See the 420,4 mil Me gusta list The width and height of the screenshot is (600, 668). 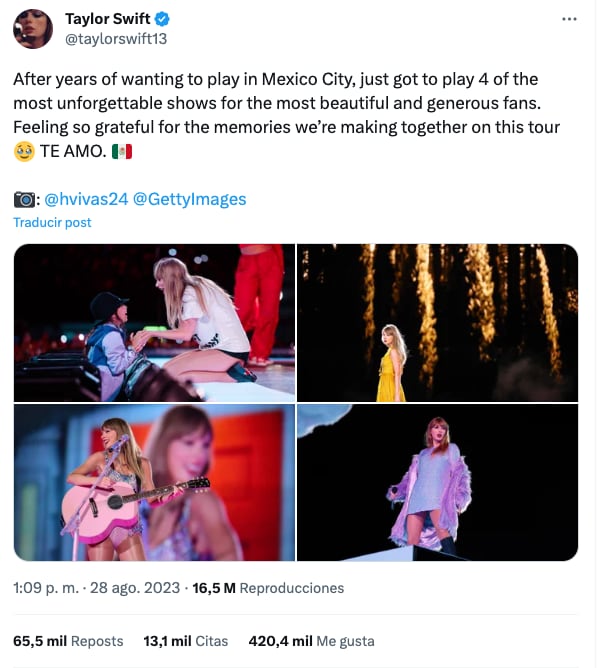point(311,641)
